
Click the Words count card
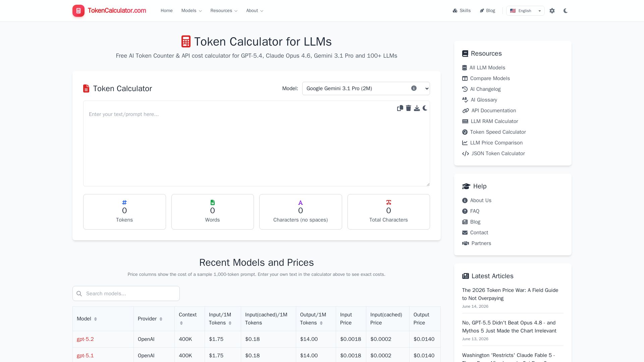[213, 212]
